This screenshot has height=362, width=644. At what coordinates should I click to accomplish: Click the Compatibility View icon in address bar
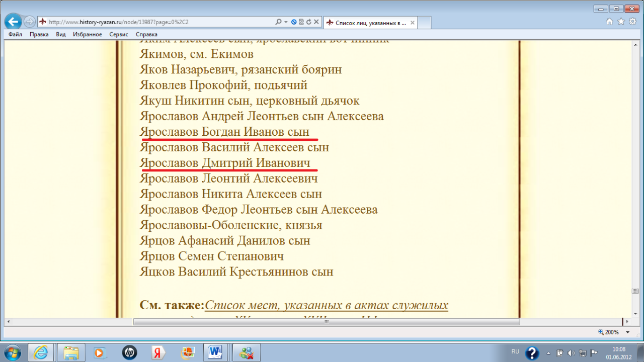(301, 22)
